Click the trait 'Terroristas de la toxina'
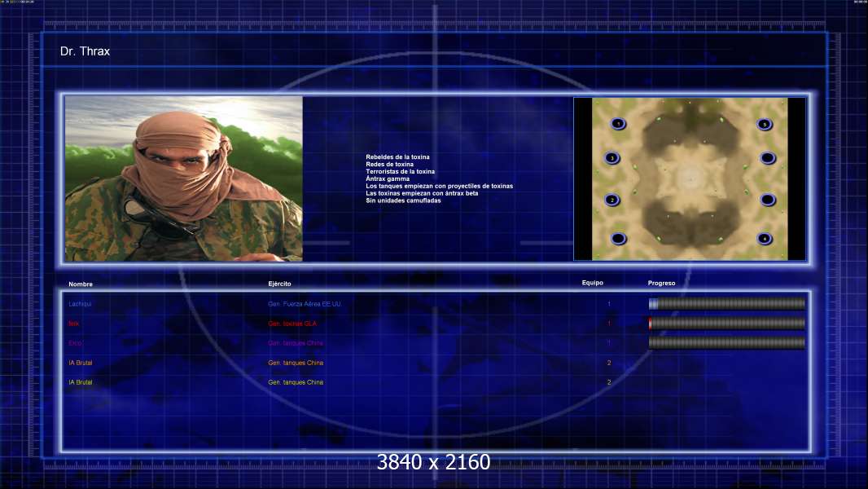This screenshot has width=868, height=489. (x=400, y=172)
